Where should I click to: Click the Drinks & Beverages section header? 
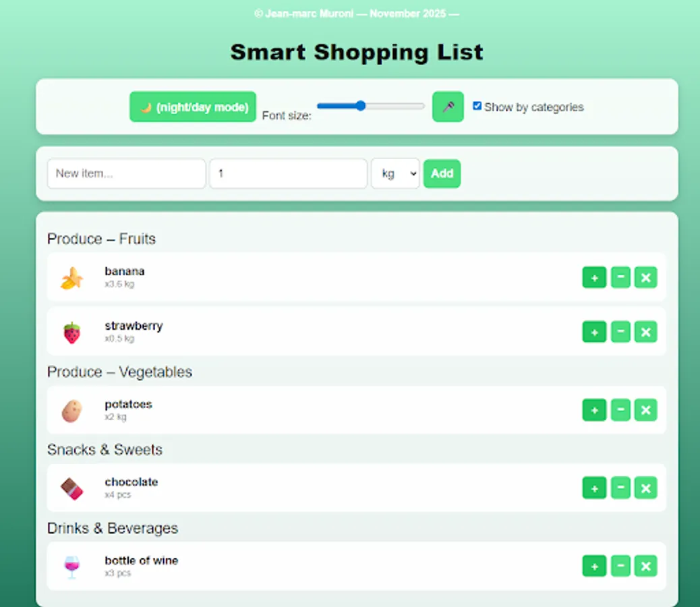tap(113, 529)
